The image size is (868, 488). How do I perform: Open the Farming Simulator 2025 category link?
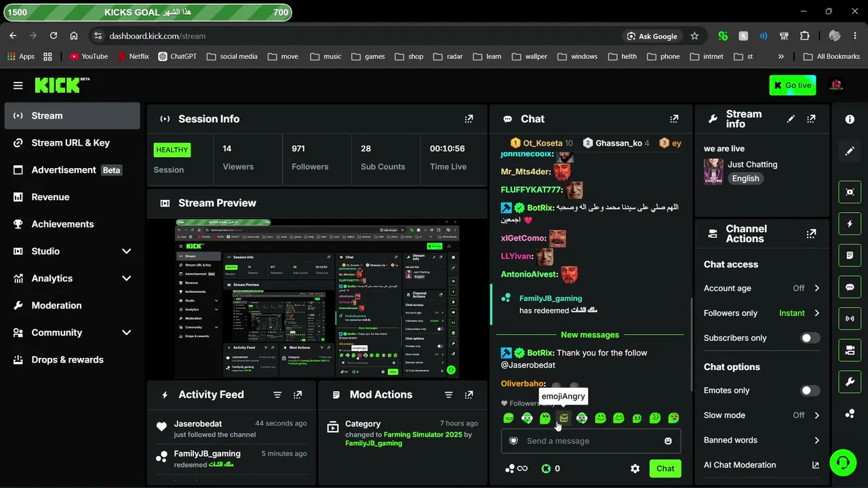(423, 434)
